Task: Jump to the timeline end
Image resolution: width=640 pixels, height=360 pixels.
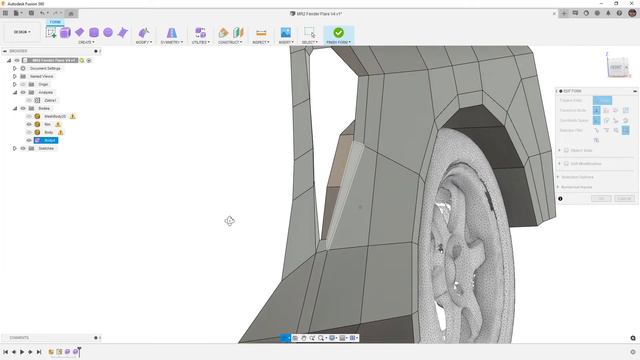Action: point(39,352)
